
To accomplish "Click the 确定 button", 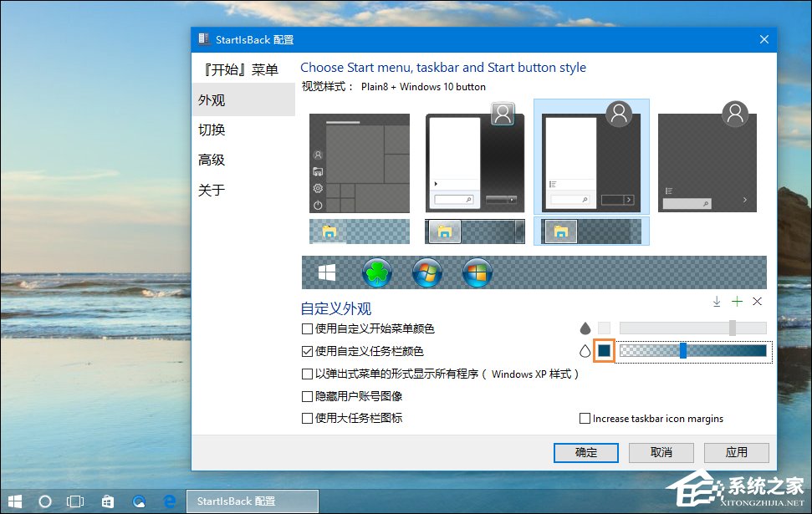I will tap(585, 452).
